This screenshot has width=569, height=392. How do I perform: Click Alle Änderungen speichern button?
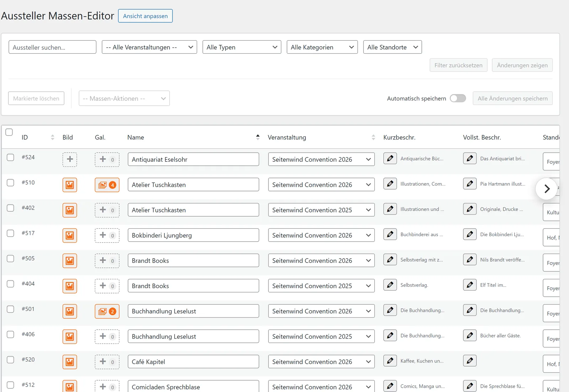[513, 98]
